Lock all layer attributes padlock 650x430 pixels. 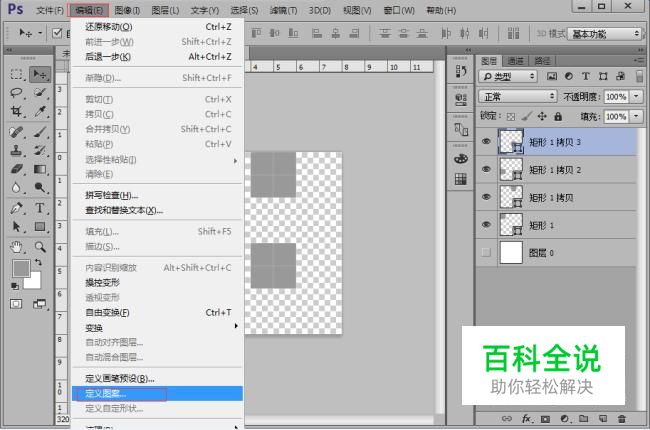tap(558, 117)
